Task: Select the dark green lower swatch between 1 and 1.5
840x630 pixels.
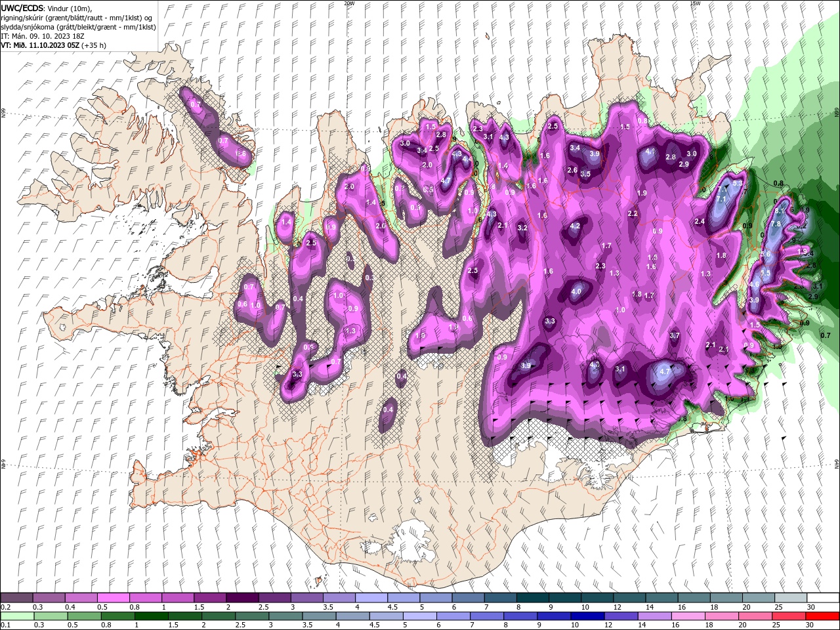Action: coord(151,616)
